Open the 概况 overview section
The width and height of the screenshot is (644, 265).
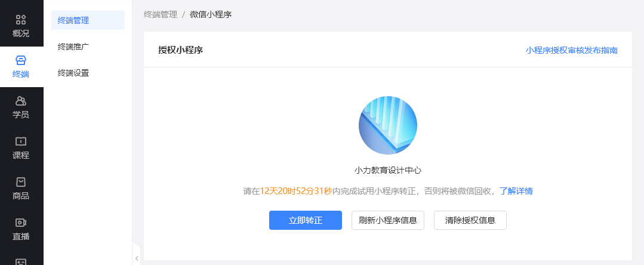click(21, 26)
